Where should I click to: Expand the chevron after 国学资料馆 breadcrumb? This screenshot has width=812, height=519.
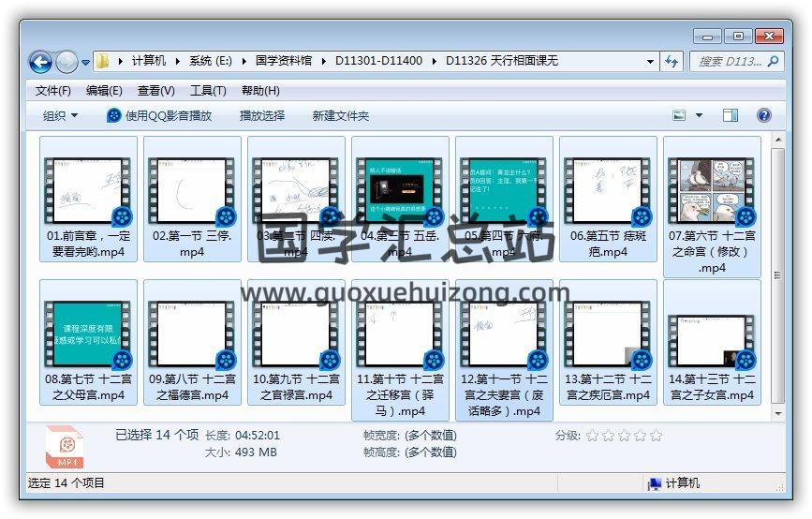(x=324, y=61)
